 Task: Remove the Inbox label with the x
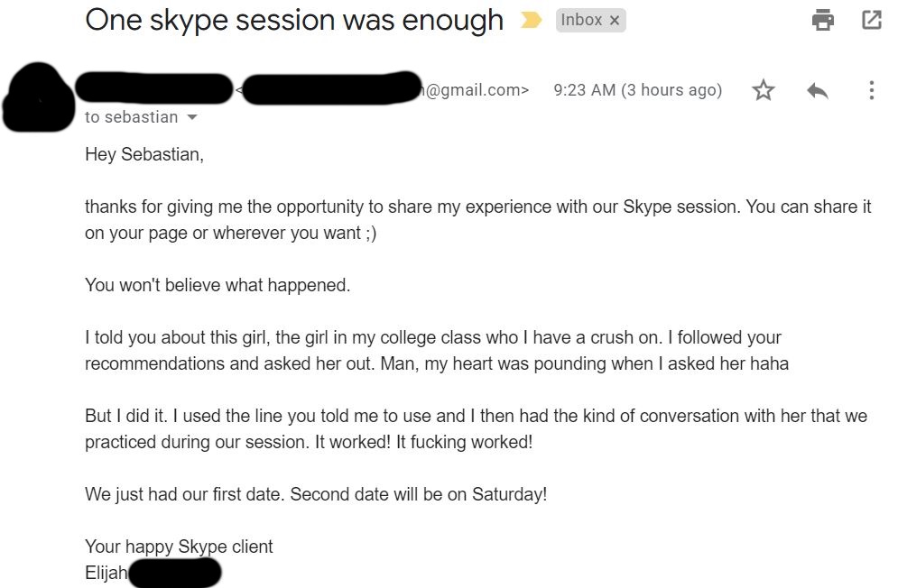pyautogui.click(x=616, y=21)
